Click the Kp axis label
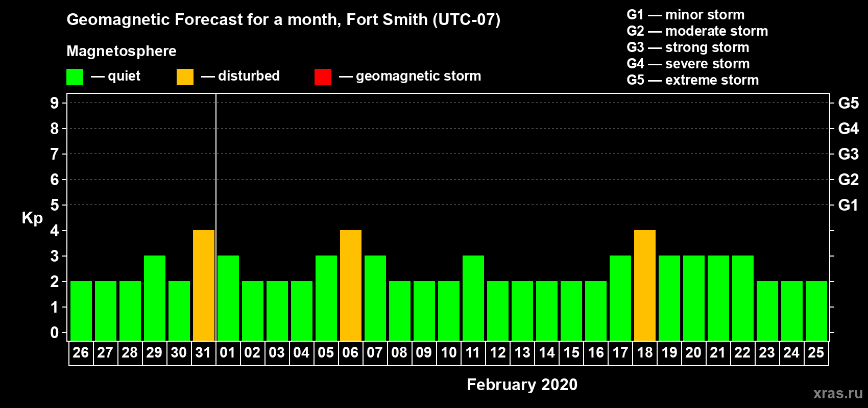This screenshot has height=408, width=868. coord(32,218)
